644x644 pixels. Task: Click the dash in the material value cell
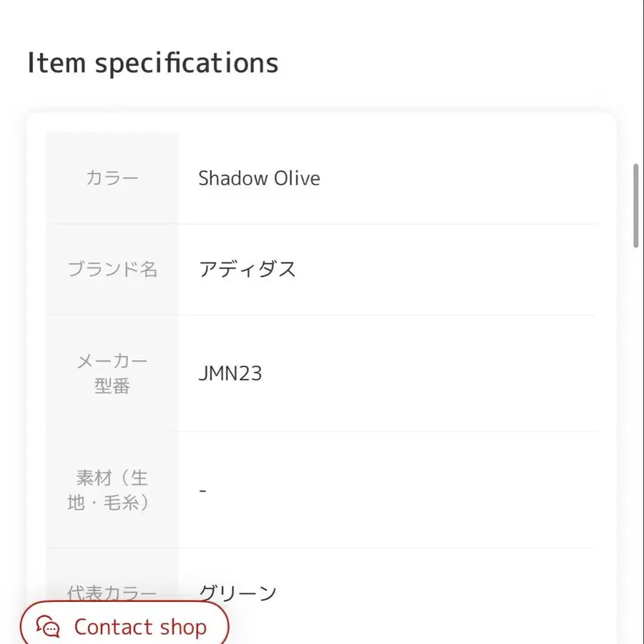coord(203,490)
